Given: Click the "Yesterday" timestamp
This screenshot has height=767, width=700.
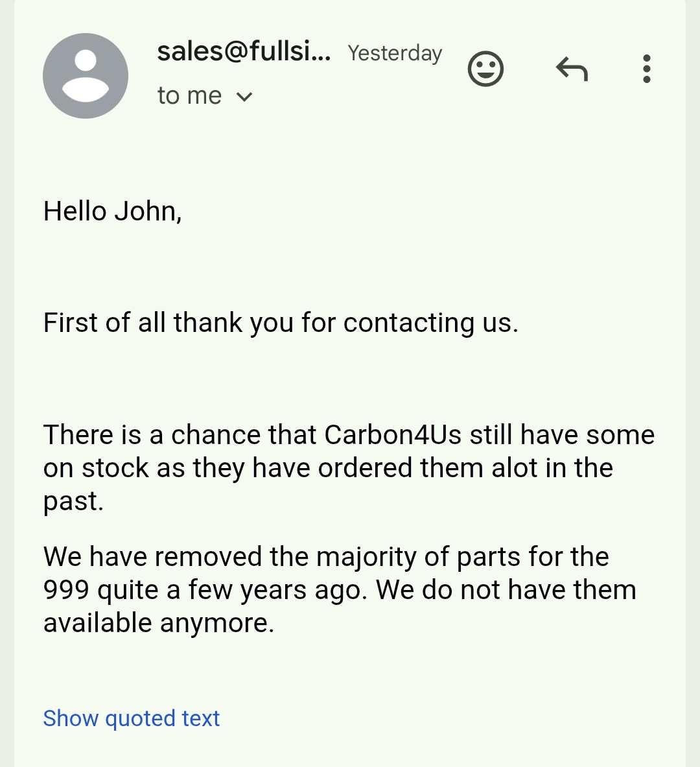Looking at the screenshot, I should 395,53.
